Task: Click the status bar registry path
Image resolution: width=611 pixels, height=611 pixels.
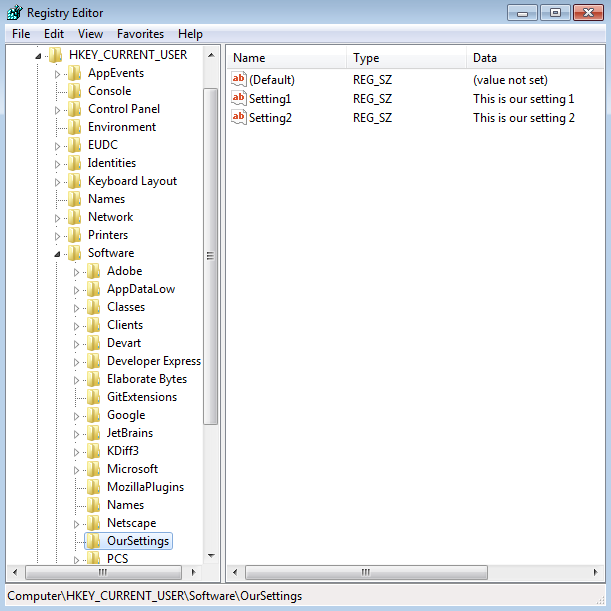Action: pos(155,596)
